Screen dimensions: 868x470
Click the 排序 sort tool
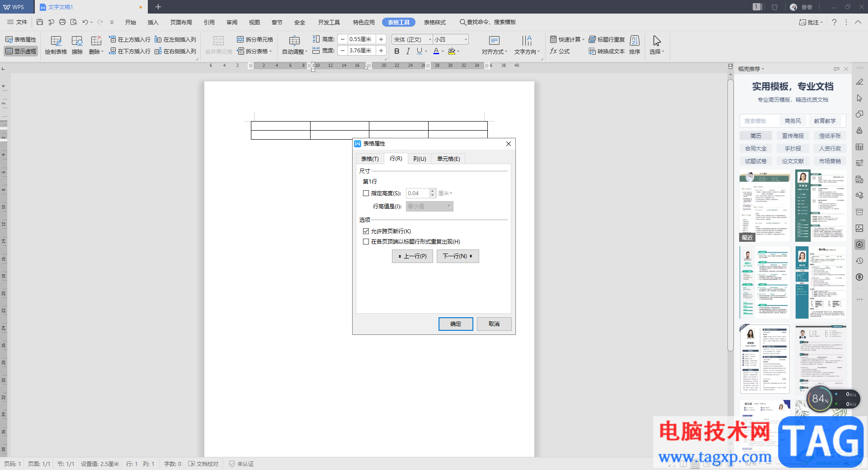click(x=635, y=45)
